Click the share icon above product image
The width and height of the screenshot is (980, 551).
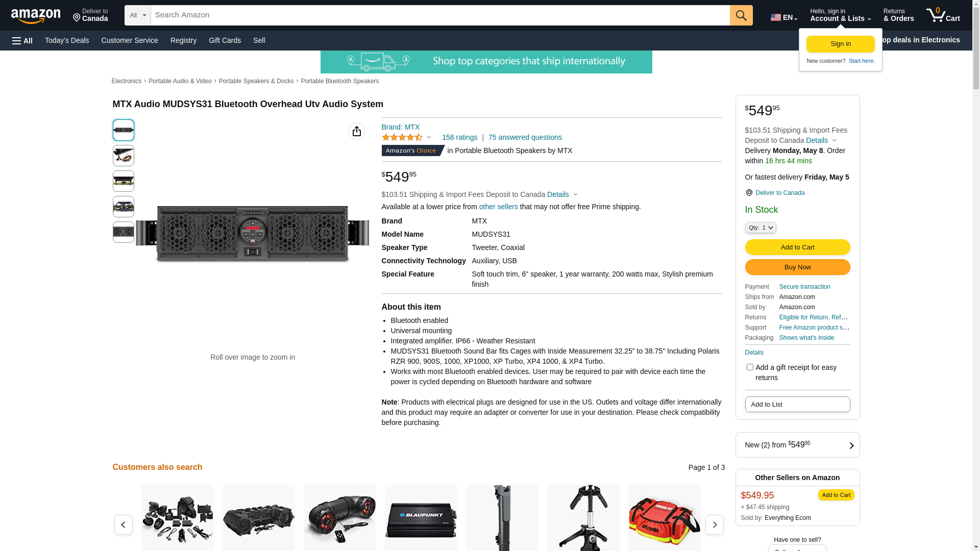click(x=357, y=131)
